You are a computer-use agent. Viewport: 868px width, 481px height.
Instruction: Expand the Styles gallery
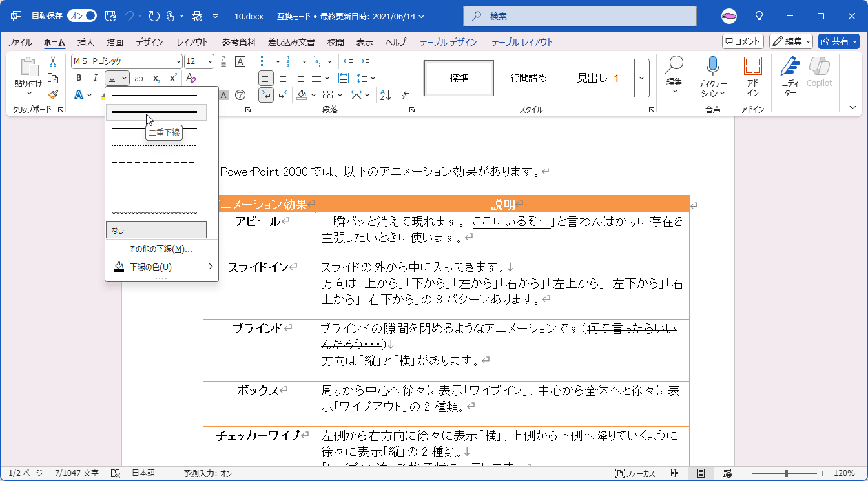click(x=641, y=77)
